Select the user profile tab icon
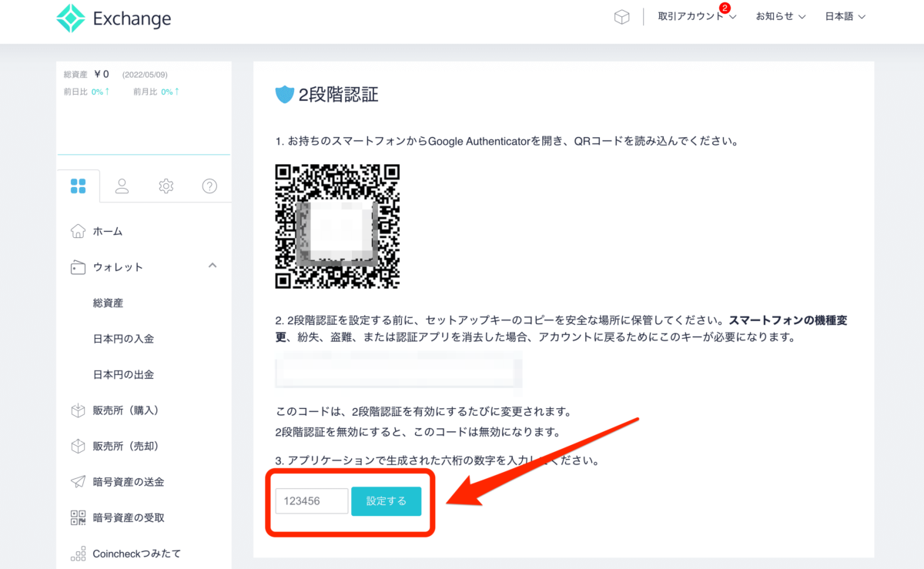This screenshot has height=569, width=924. point(122,186)
